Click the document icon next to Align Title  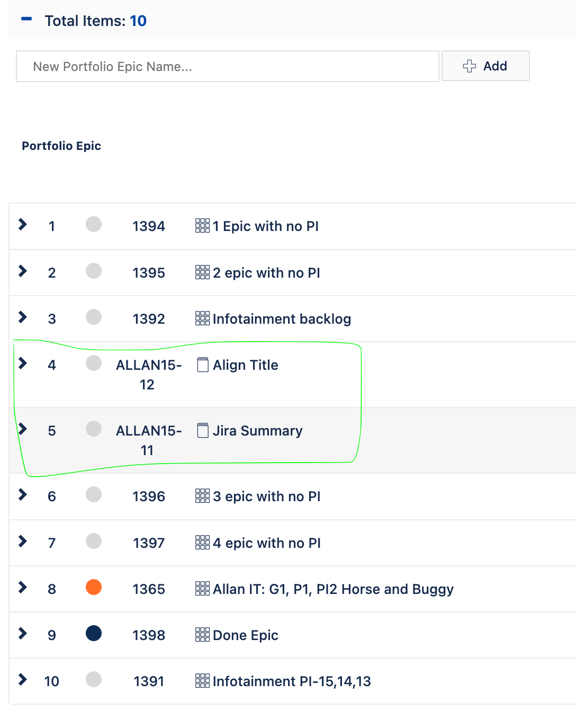[x=202, y=365]
